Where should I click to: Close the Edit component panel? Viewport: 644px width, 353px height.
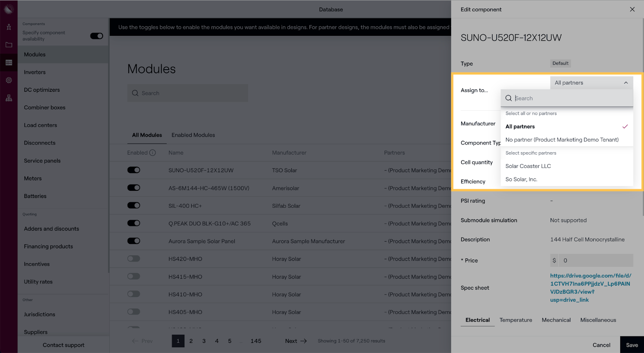point(632,9)
